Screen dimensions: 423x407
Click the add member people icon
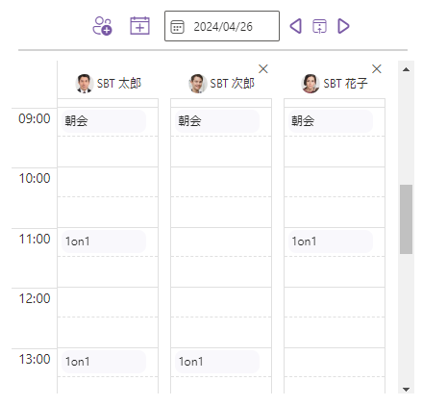click(x=102, y=26)
